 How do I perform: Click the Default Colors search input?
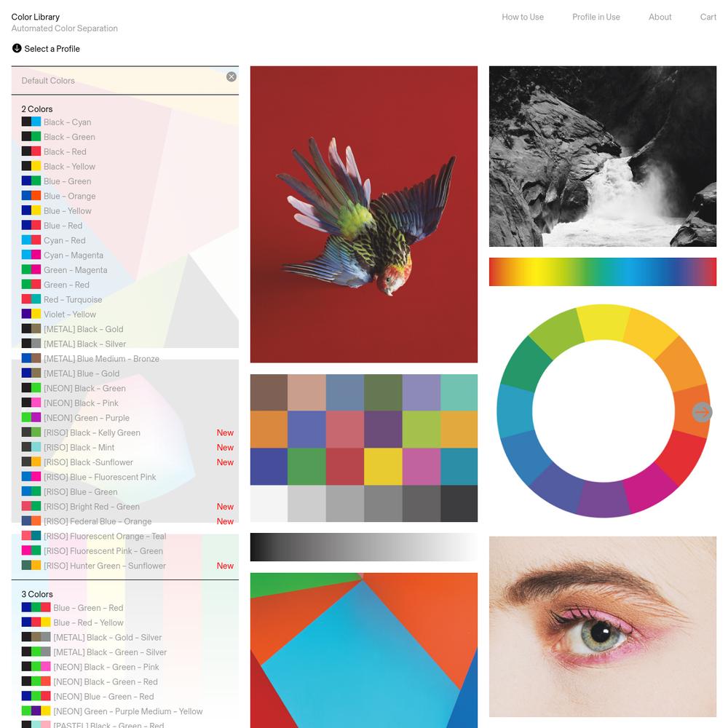(119, 81)
